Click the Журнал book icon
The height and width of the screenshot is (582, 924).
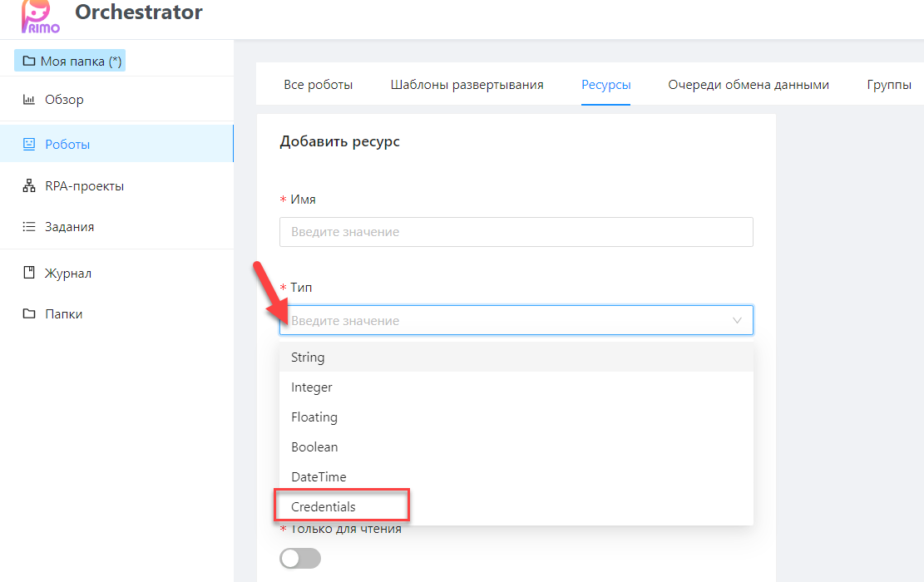pyautogui.click(x=29, y=273)
